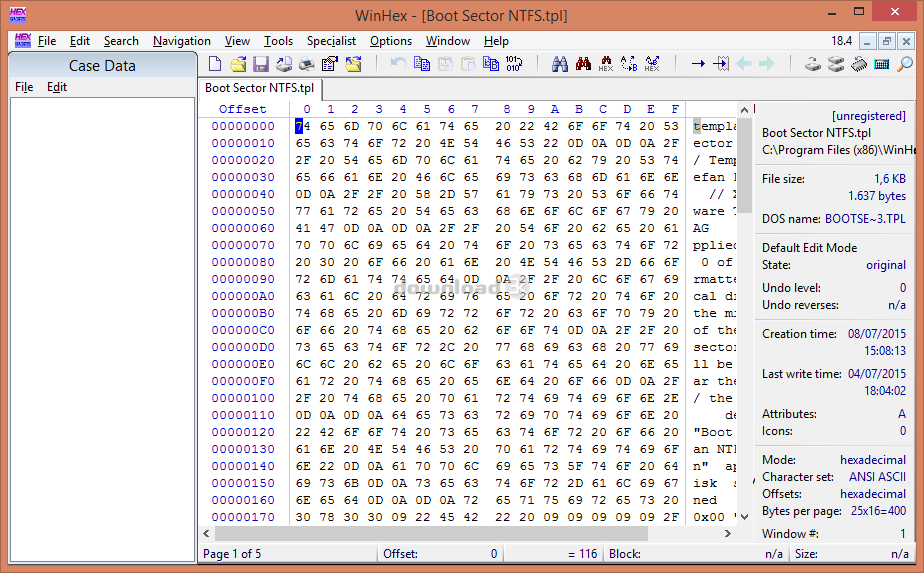Click the Open file folder icon

coord(238,64)
